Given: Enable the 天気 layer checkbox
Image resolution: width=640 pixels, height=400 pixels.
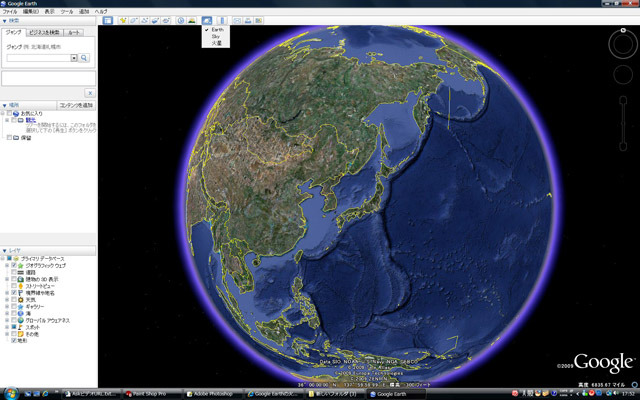Looking at the screenshot, I should click(14, 300).
